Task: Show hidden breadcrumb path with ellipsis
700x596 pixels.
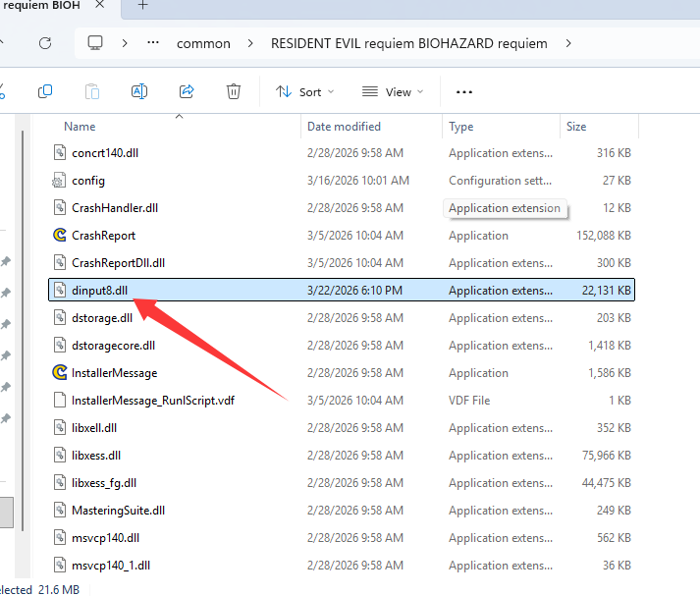Action: point(153,43)
